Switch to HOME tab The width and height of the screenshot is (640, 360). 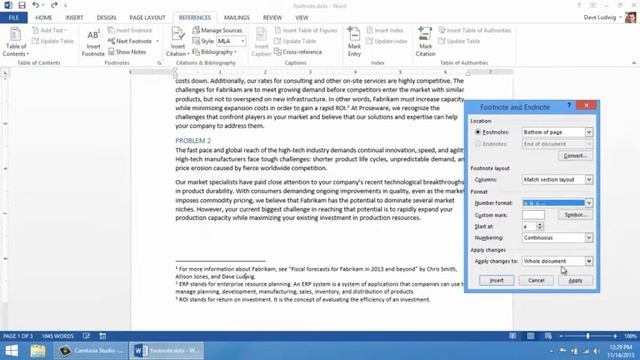44,18
